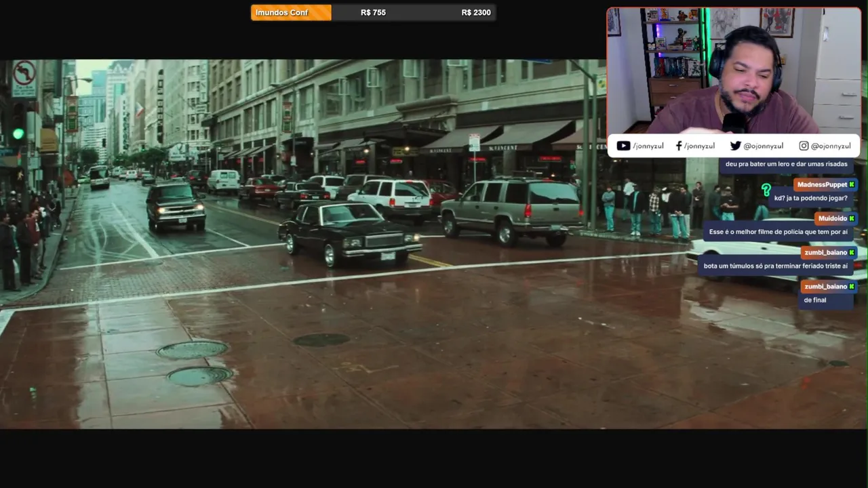Open the @ojonnyzul Twitter handle
Viewport: 868px width, 488px height.
point(764,146)
